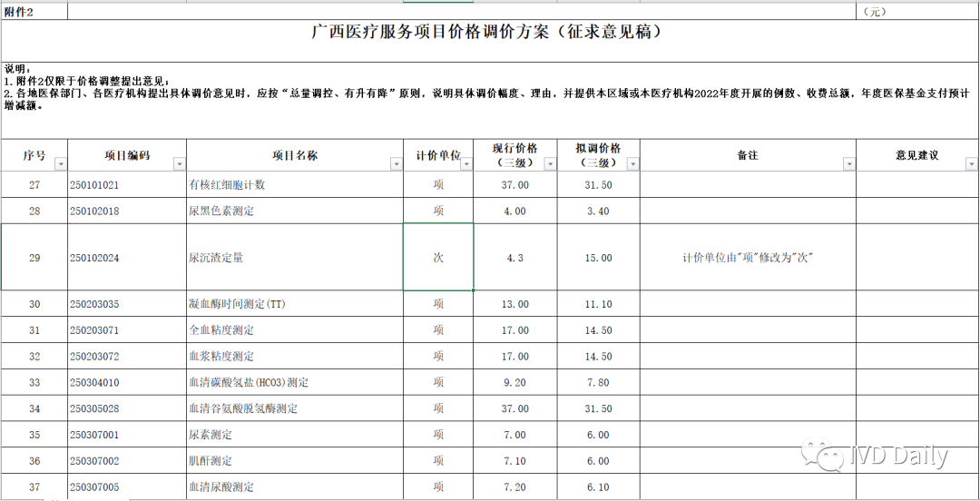Click the 血清碳酸氢盐(HCO3)测定 cell

coord(294,382)
